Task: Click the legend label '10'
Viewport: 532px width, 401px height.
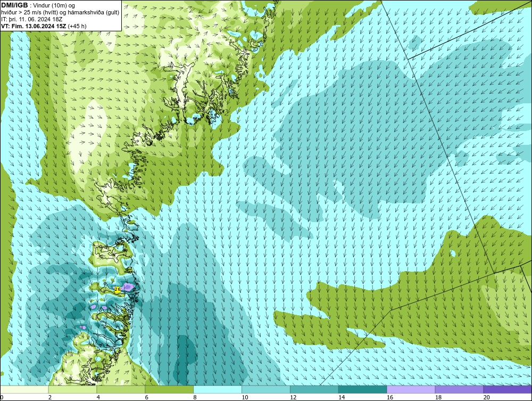Action: pyautogui.click(x=245, y=397)
